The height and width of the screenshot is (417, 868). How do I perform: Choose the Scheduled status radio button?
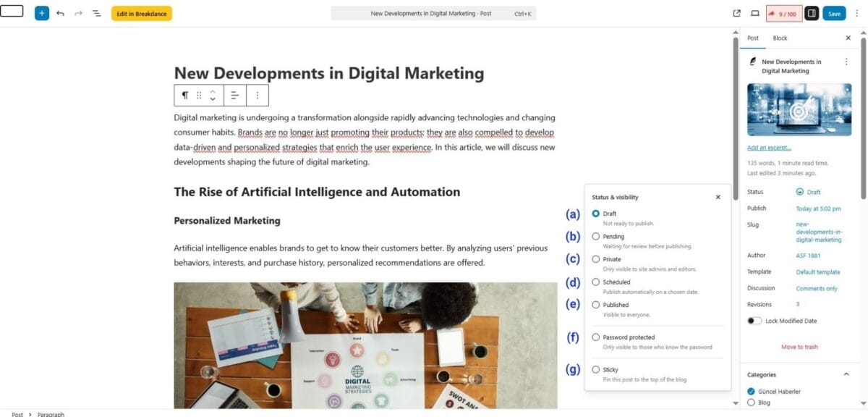596,282
